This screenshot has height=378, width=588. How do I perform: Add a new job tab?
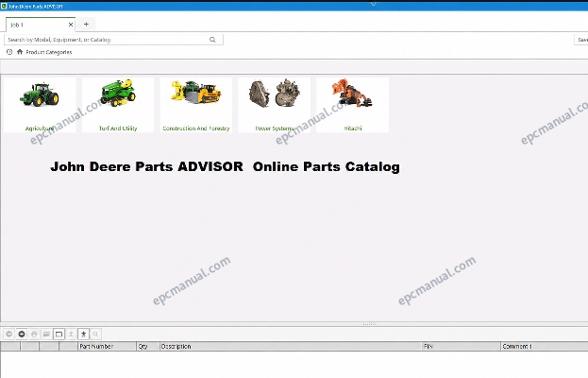click(x=86, y=25)
